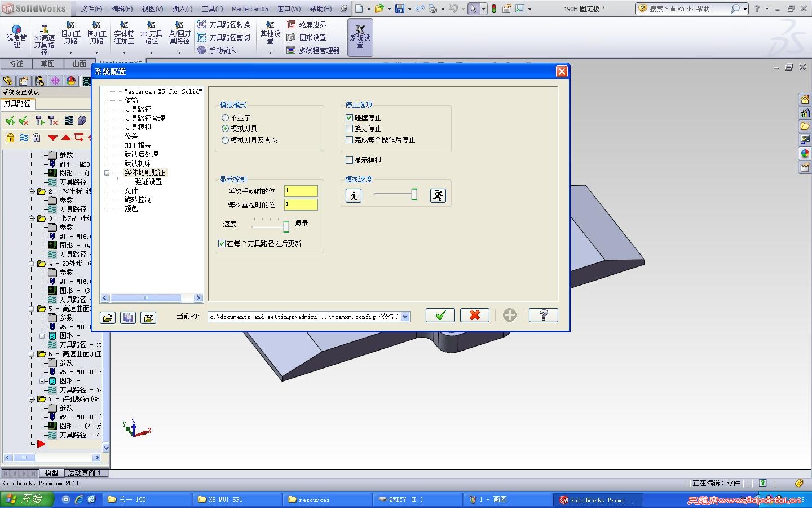
Task: Select the 模拟刀具 radio button
Action: click(226, 129)
